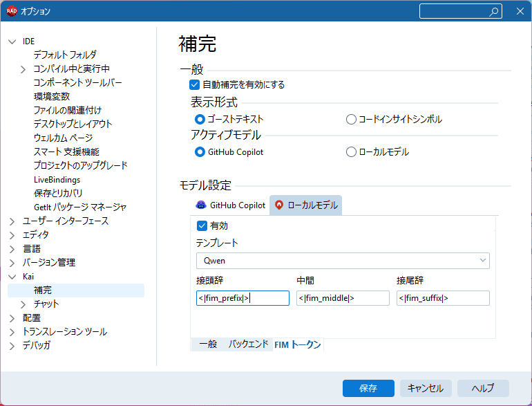Viewport: 532px width, 406px height.
Task: Click the 中間 input field
Action: click(343, 298)
